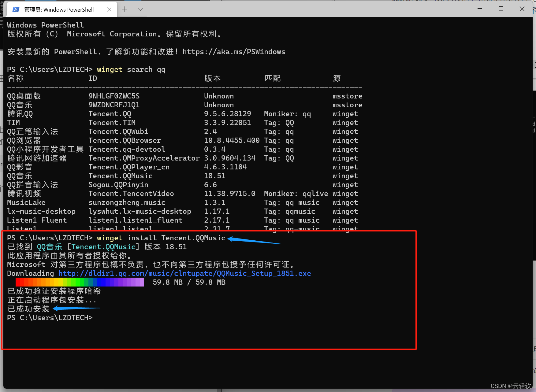Image resolution: width=536 pixels, height=392 pixels.
Task: Click the winget search qq command
Action: [131, 70]
